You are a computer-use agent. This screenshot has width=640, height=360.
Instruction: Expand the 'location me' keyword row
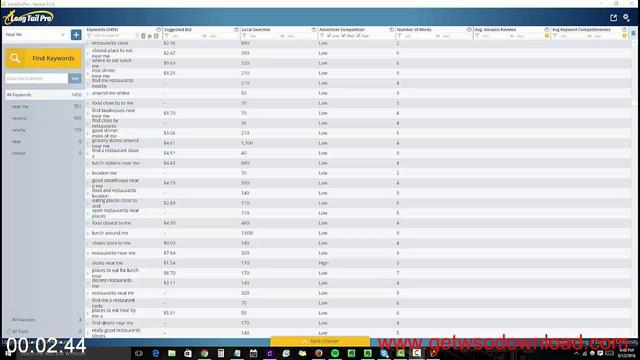[88, 173]
